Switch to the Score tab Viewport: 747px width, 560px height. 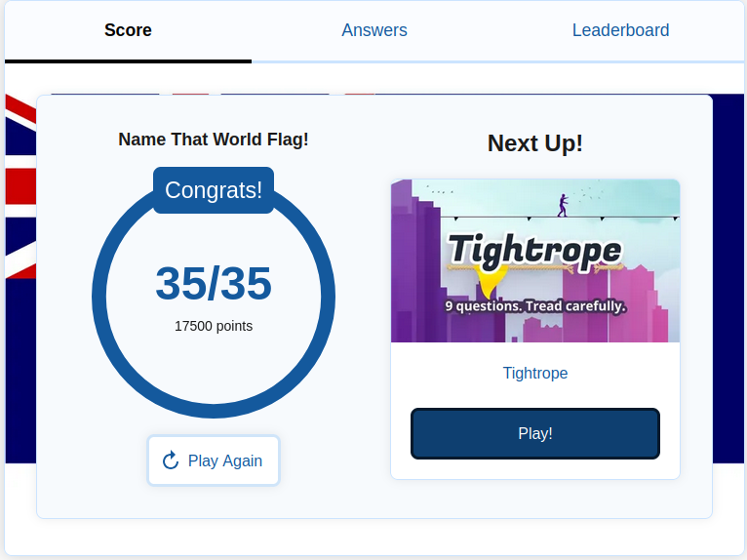[x=128, y=30]
